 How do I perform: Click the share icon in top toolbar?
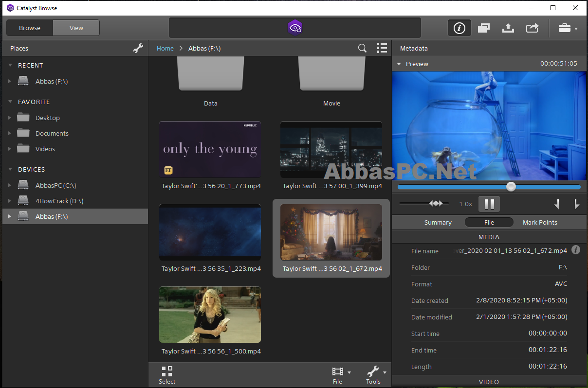pos(532,28)
